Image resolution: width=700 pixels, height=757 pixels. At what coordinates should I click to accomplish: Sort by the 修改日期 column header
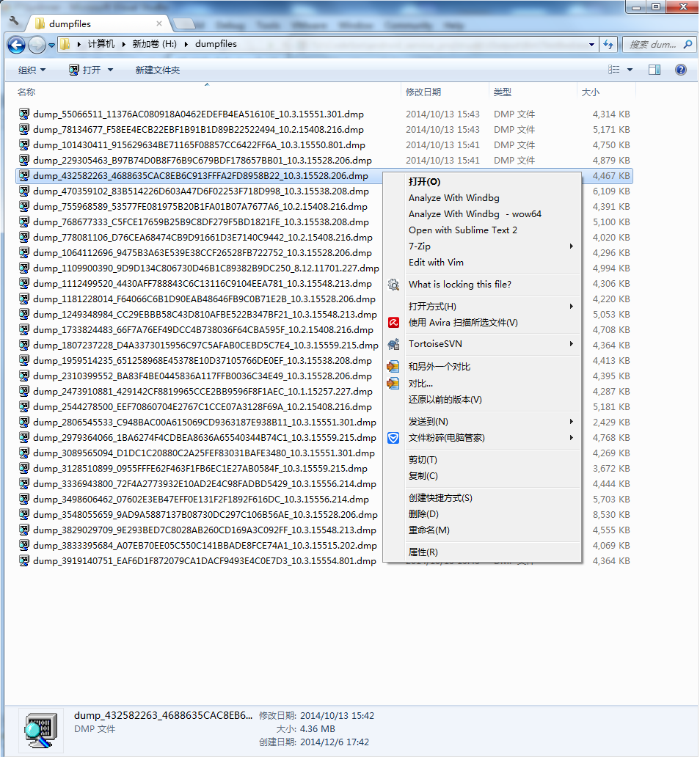click(423, 92)
